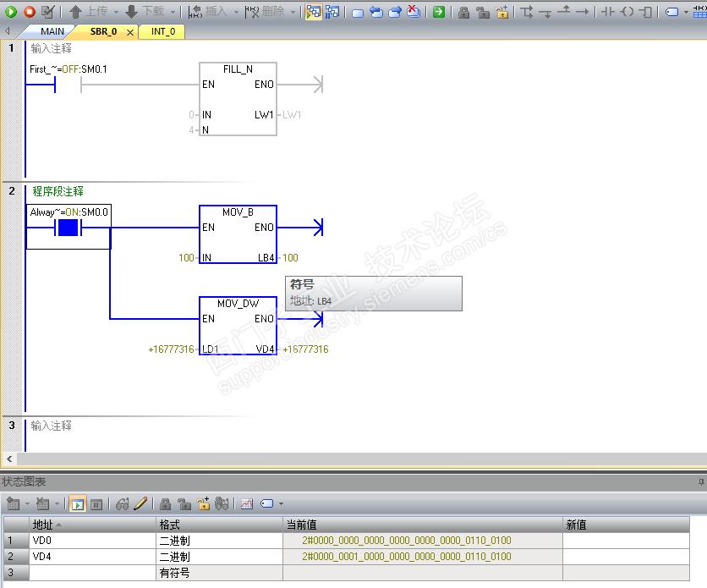Select the SBR_0 tab
The image size is (707, 588).
click(103, 31)
